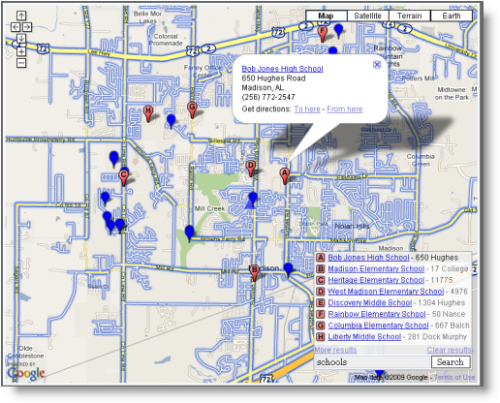Image resolution: width=500 pixels, height=403 pixels.
Task: Zoom in with the plus control
Action: coord(21,51)
